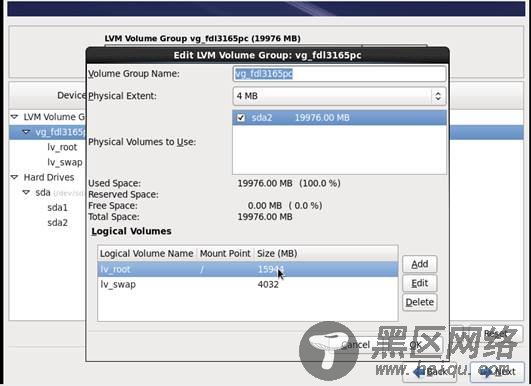Select lv_swap in the device tree
Viewport: 531px width, 386px height.
(x=65, y=163)
